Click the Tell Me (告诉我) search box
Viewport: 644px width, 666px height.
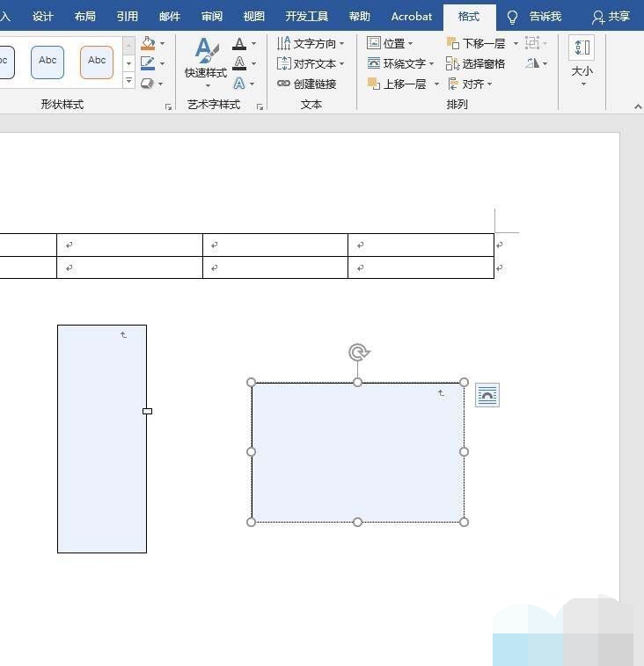pos(535,16)
